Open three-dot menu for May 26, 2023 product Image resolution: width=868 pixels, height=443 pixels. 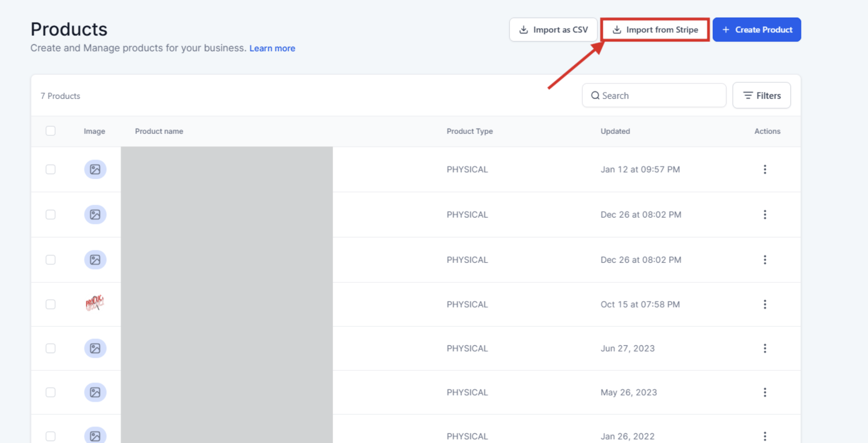pyautogui.click(x=765, y=392)
